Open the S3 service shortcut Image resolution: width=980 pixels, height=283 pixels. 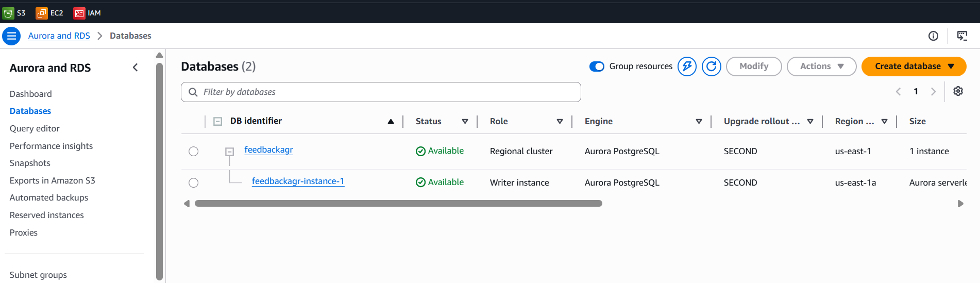(x=14, y=13)
